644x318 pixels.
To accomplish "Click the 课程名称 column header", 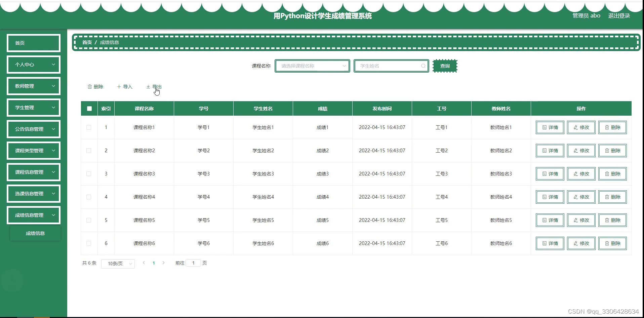I will (144, 109).
